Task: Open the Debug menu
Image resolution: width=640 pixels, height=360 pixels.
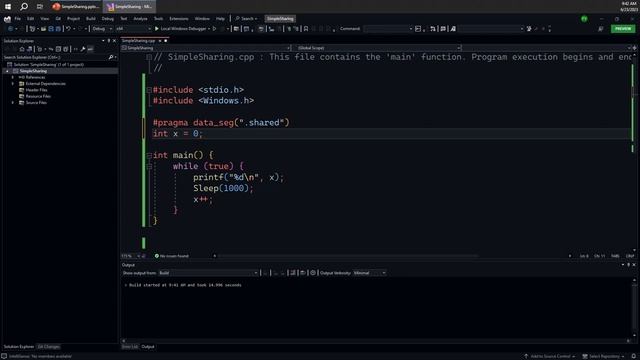Action: coord(108,19)
